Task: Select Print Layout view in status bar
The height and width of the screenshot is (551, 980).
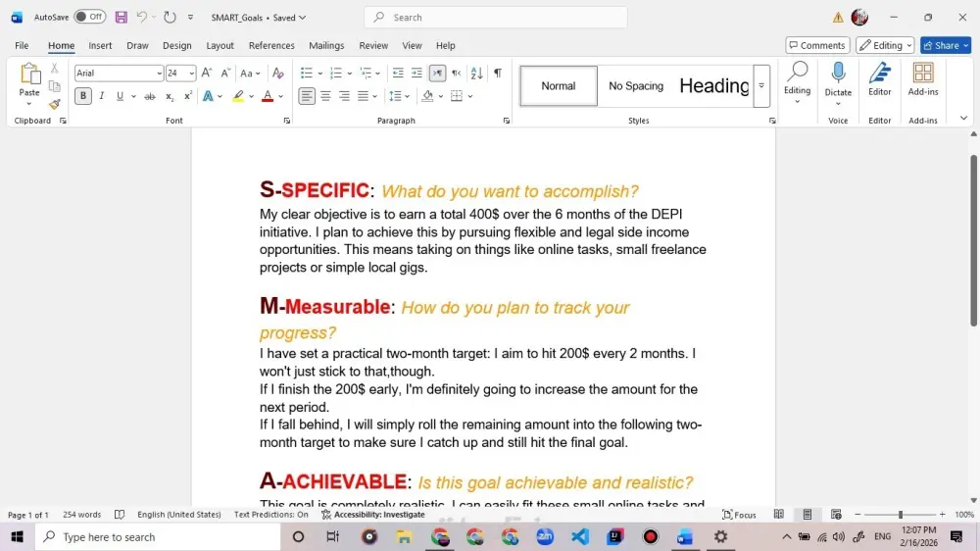Action: point(808,514)
